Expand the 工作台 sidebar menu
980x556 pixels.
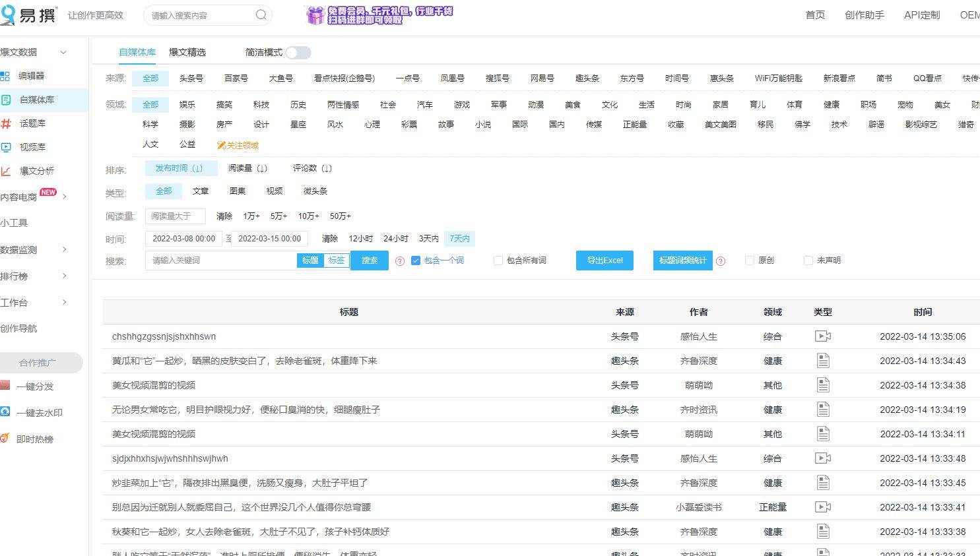65,302
